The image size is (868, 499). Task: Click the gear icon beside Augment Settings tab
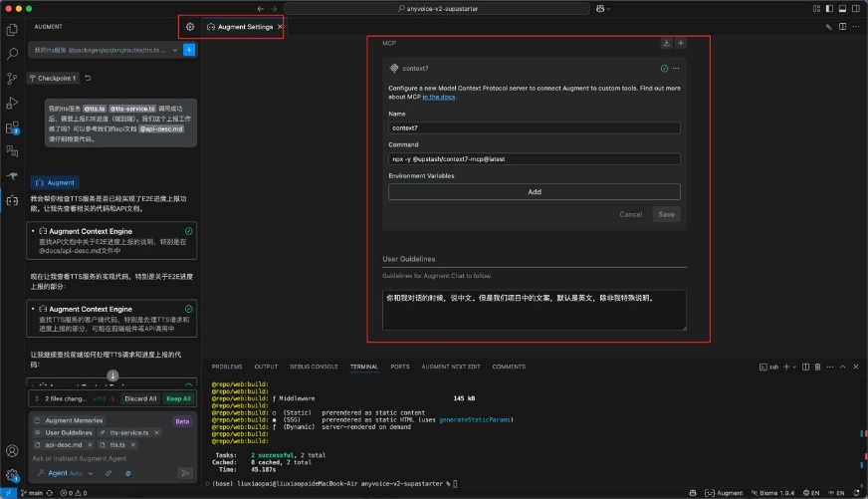(x=190, y=27)
